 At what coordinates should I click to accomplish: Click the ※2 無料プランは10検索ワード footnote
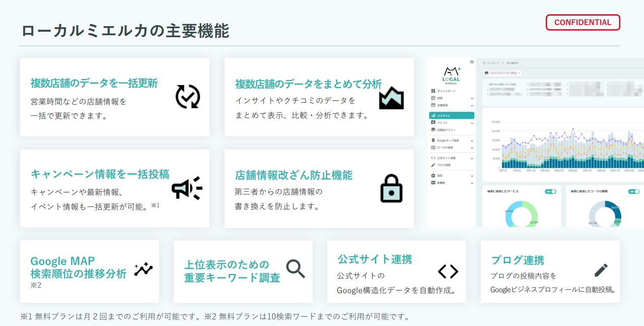[307, 317]
